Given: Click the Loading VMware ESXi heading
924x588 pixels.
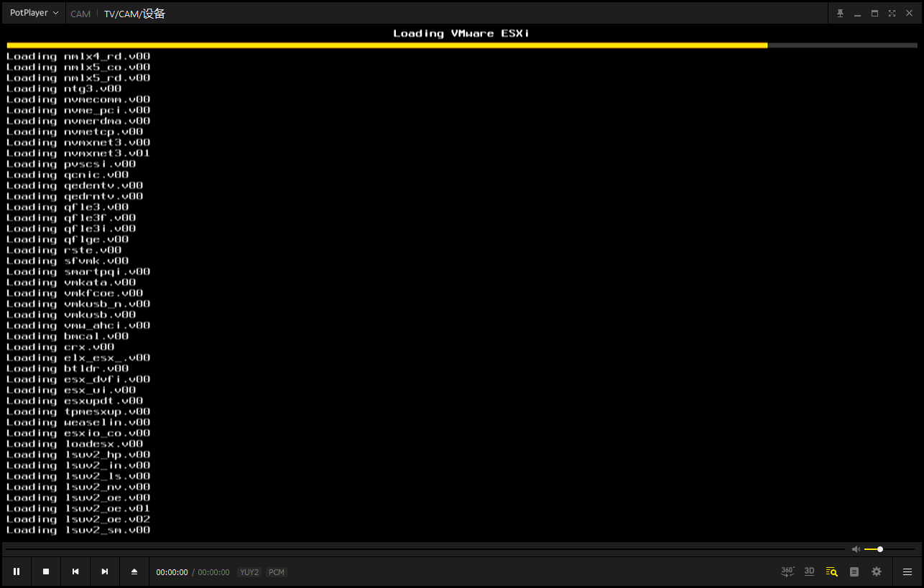Looking at the screenshot, I should 461,33.
